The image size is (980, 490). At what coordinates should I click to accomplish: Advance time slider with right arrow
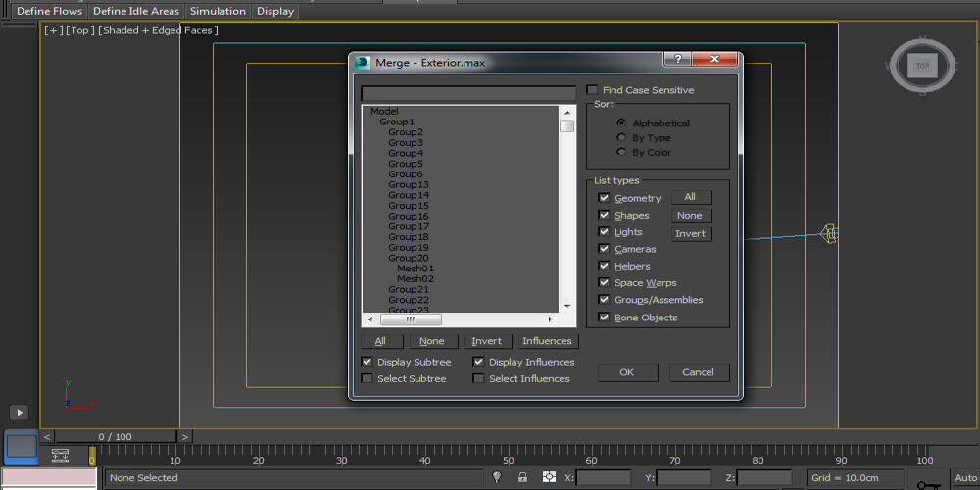tap(185, 436)
